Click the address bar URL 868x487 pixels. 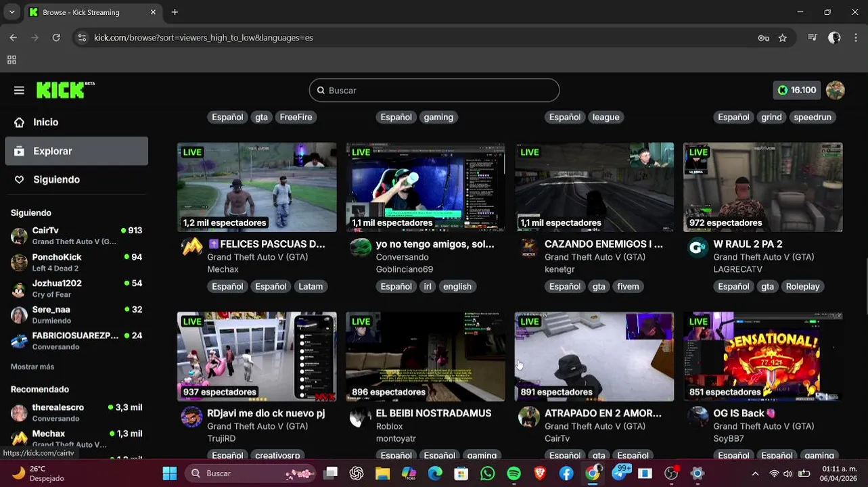click(204, 38)
